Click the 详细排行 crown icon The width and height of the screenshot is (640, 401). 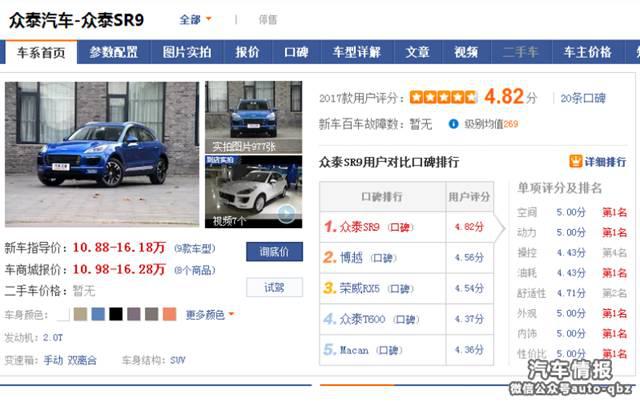(x=576, y=161)
